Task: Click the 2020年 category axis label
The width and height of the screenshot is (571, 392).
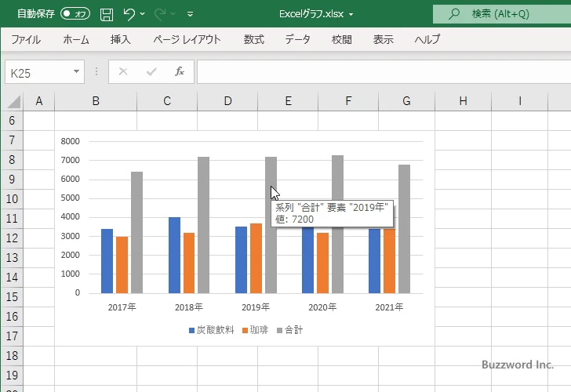Action: coord(322,307)
